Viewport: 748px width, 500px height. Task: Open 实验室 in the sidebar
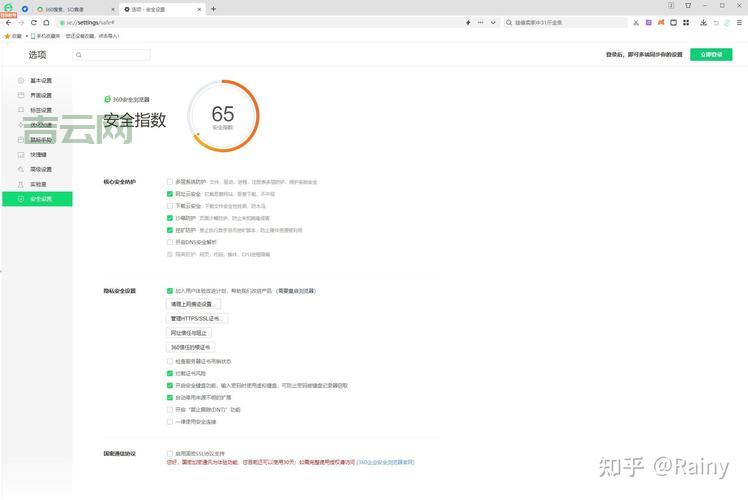click(x=37, y=184)
